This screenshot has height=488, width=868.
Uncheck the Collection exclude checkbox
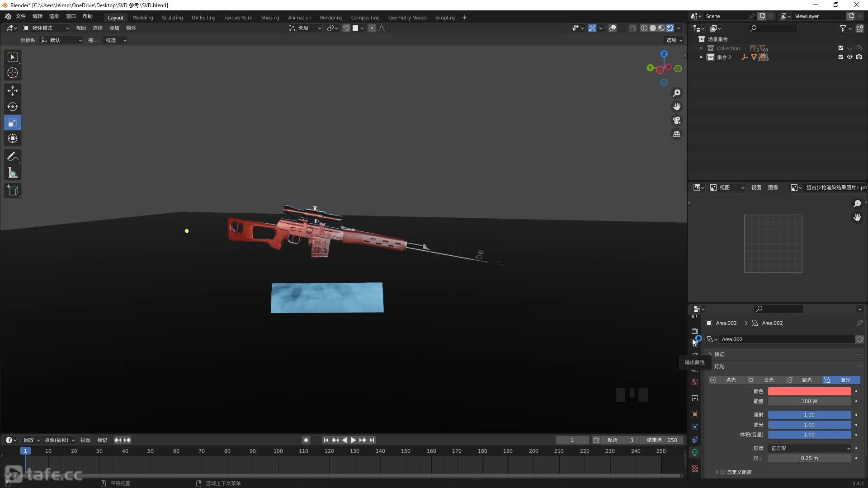(x=841, y=48)
